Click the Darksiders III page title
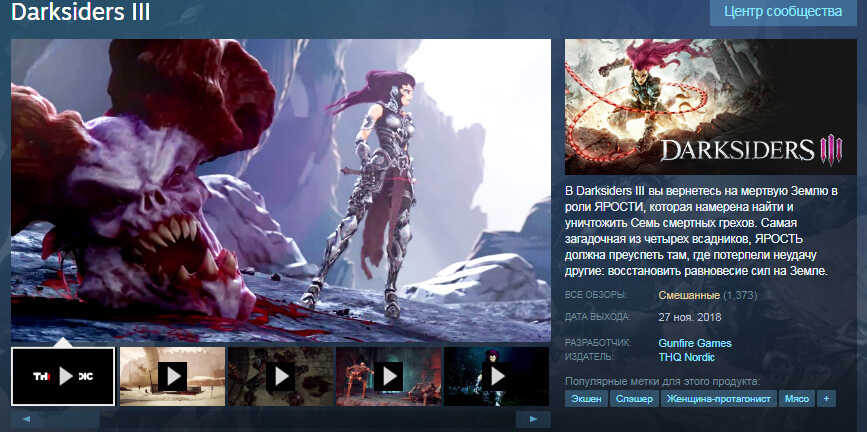This screenshot has width=867, height=432. coord(81,12)
